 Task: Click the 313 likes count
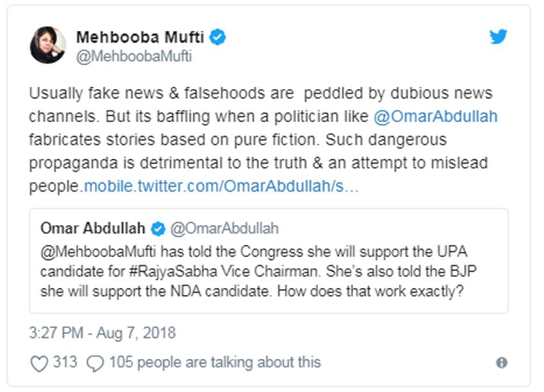tap(65, 363)
